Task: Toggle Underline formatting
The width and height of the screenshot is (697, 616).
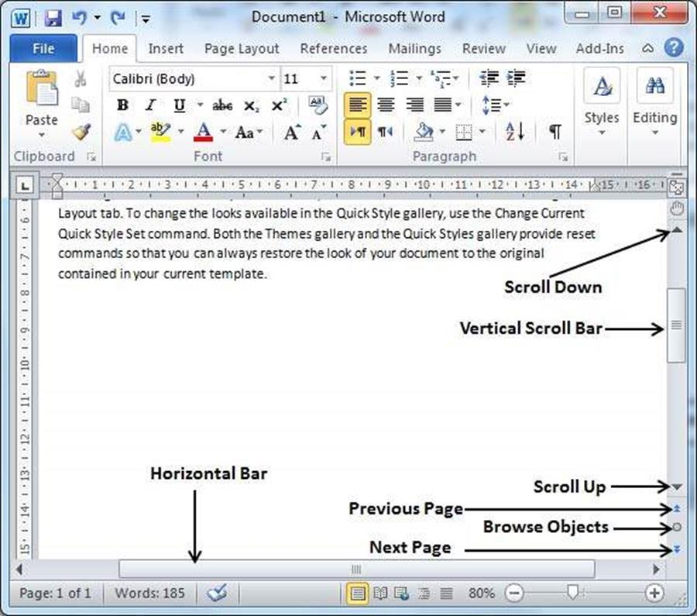Action: click(x=179, y=105)
